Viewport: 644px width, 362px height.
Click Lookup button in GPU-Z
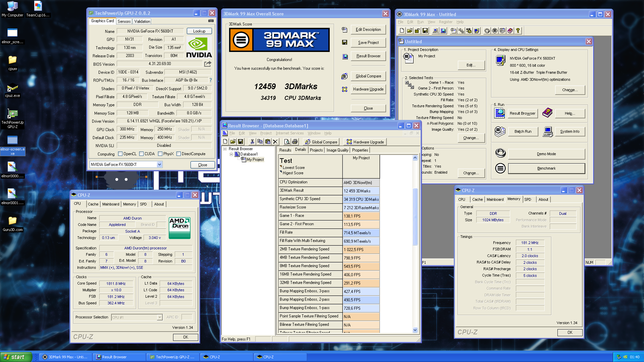coord(199,31)
